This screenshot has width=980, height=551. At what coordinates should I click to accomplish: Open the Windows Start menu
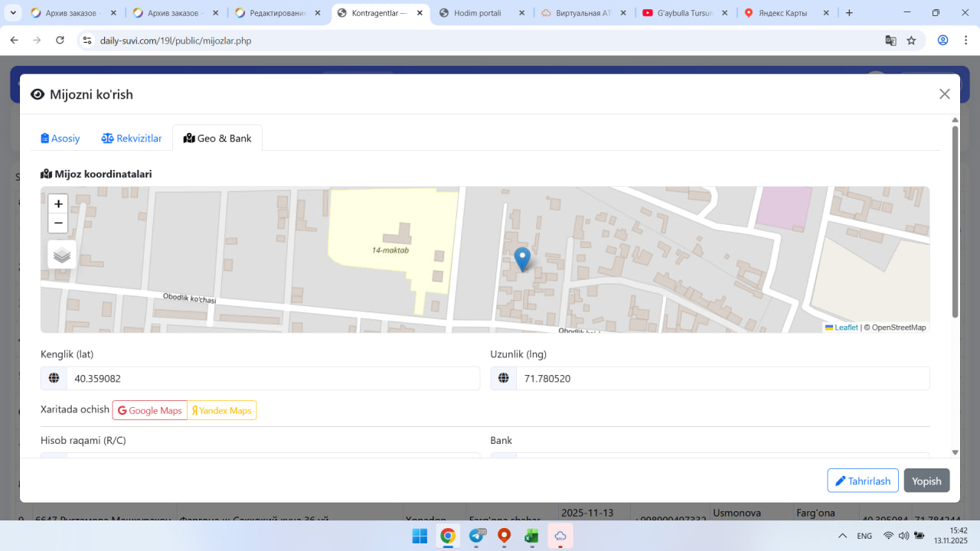coord(420,536)
